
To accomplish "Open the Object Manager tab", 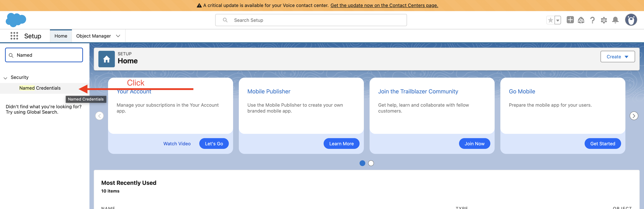I will [x=94, y=36].
